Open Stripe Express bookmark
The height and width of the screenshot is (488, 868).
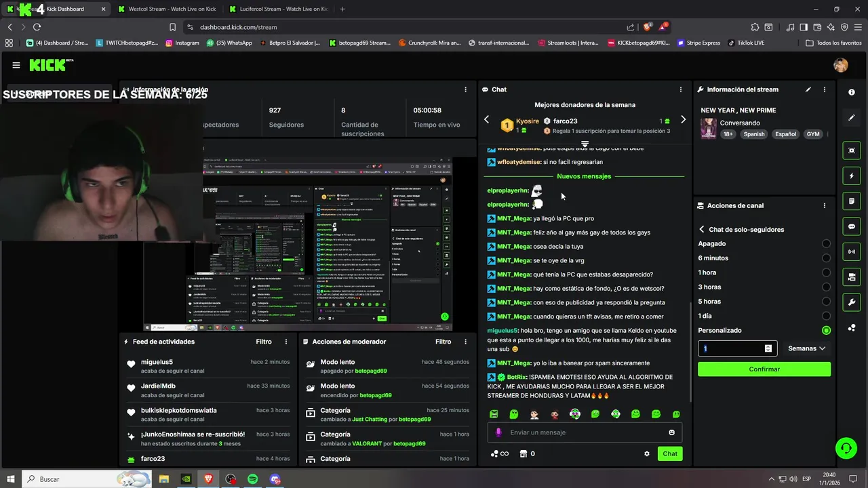698,43
